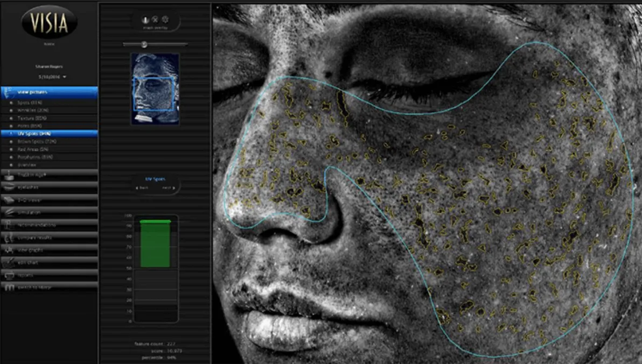Select Brown Spots in the picture list
This screenshot has height=364, width=642.
[x=38, y=141]
